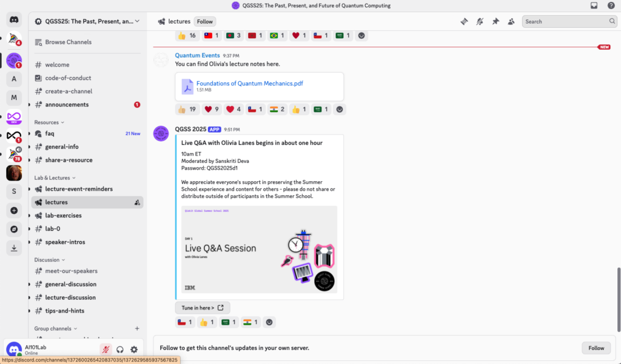Open the server with portrait photo icon
The image size is (621, 364).
(x=14, y=173)
